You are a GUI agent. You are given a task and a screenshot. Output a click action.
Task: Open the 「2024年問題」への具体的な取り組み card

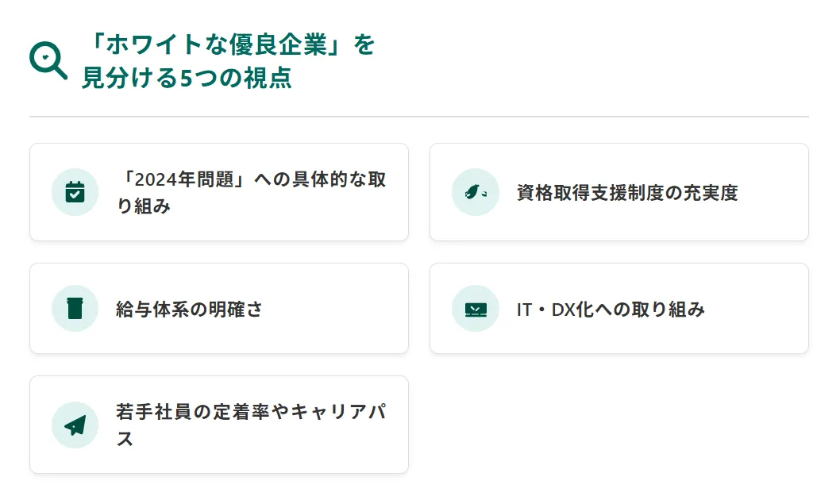(x=219, y=192)
